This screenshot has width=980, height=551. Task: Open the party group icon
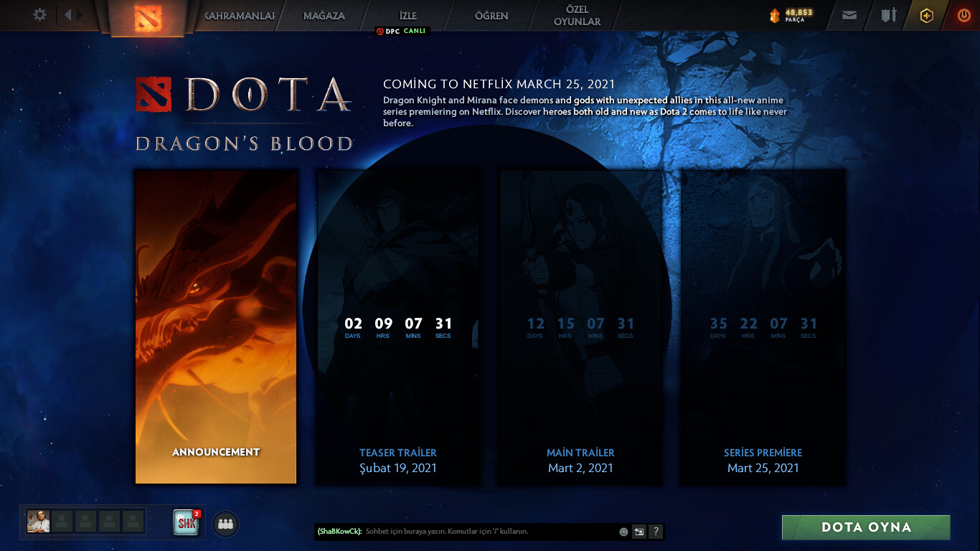(225, 524)
